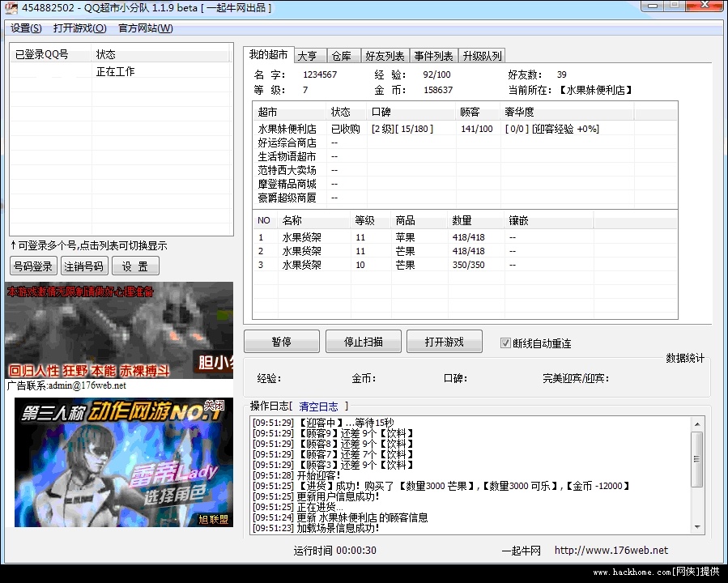
Task: Click the 关闭 label on the game ad
Action: click(x=214, y=405)
